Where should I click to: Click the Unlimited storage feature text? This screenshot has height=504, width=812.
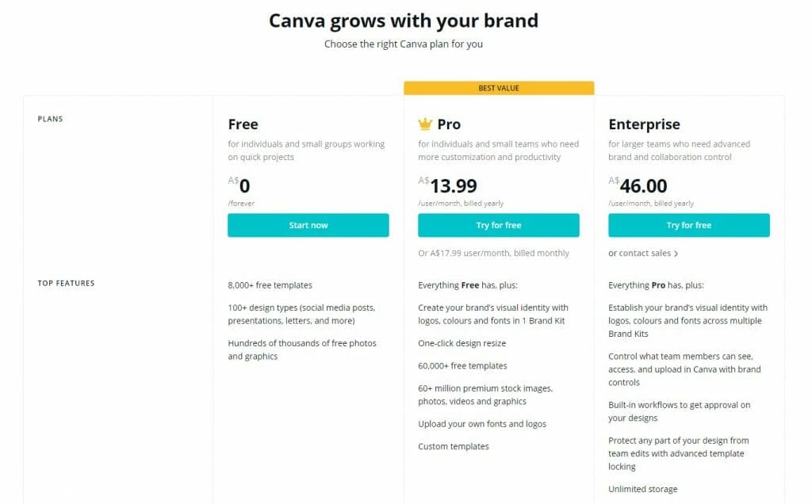click(642, 489)
